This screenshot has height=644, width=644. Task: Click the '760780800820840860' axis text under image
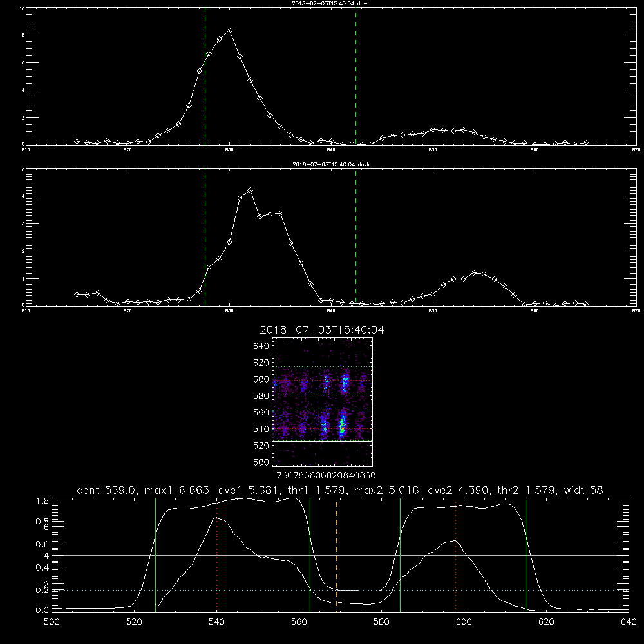click(x=326, y=476)
